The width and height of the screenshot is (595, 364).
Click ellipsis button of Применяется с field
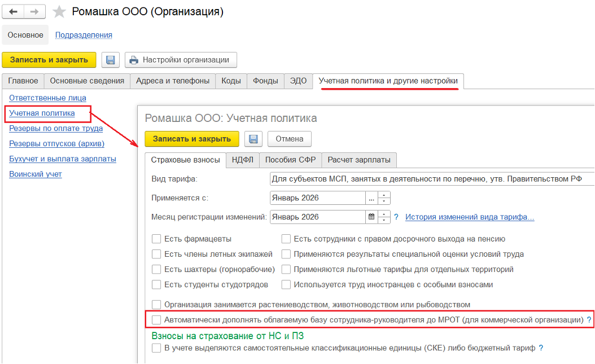point(371,198)
